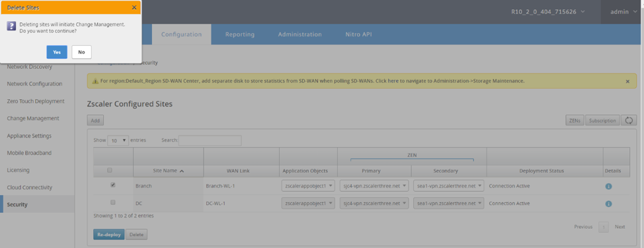
Task: Click the Re-deploy button
Action: (x=109, y=235)
